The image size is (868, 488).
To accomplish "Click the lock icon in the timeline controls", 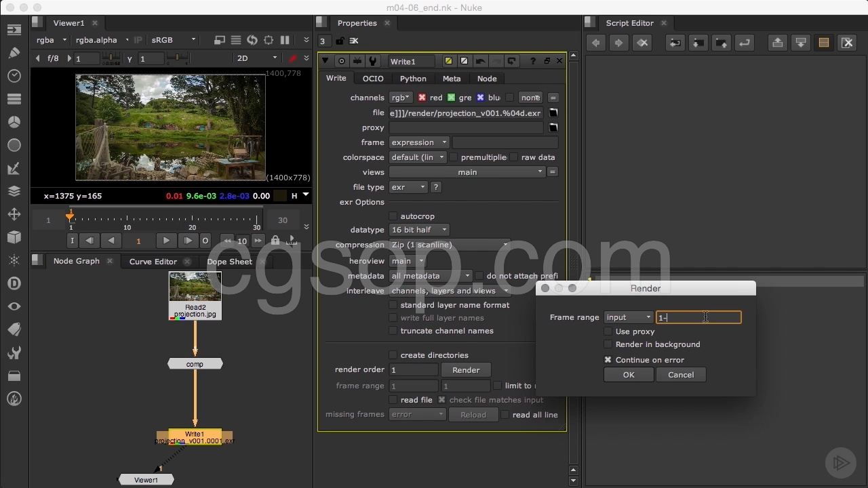I will click(x=275, y=241).
